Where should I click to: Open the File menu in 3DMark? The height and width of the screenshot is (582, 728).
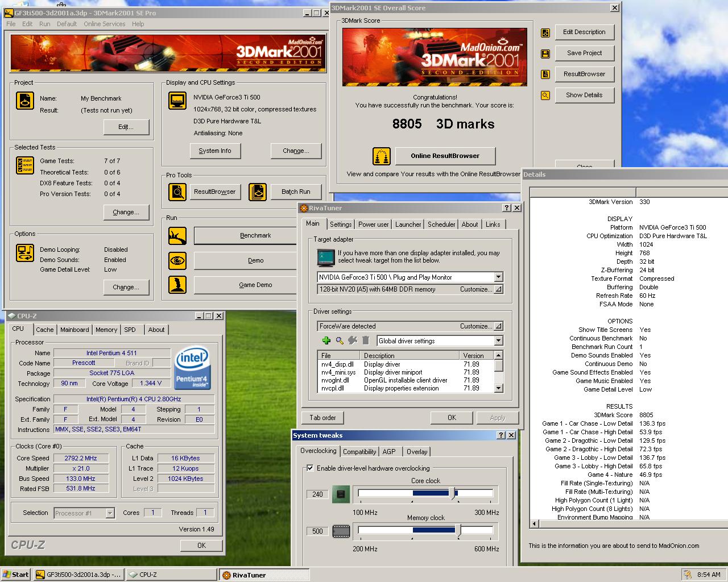click(11, 24)
